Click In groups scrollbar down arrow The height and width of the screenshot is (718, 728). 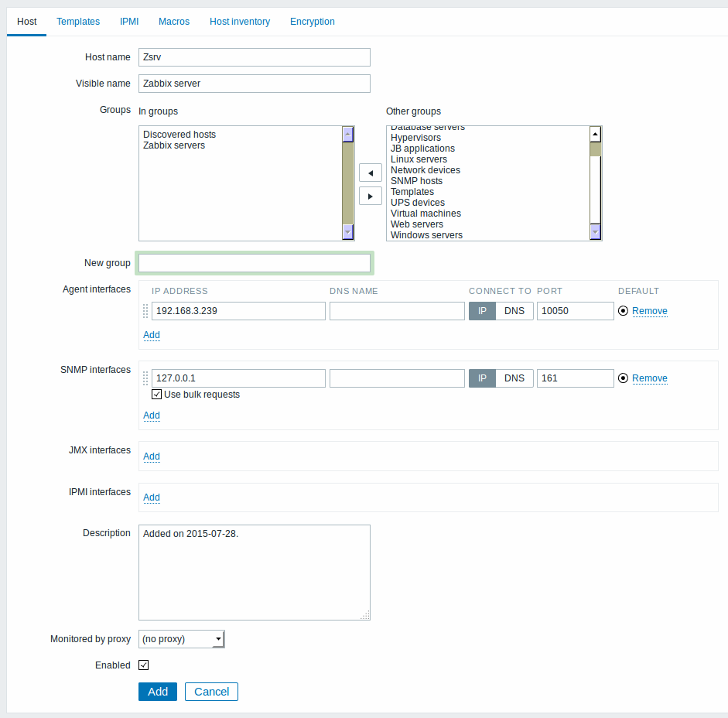click(347, 232)
